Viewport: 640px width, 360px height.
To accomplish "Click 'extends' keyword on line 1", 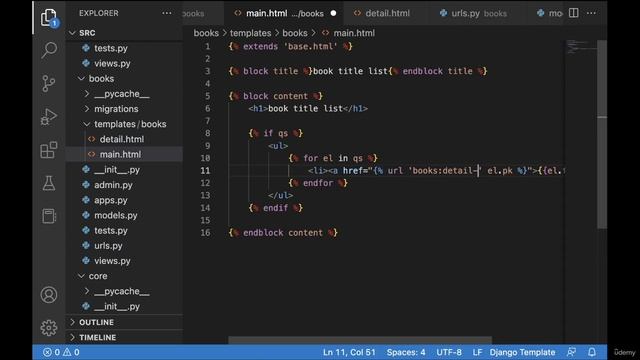I will click(x=260, y=46).
